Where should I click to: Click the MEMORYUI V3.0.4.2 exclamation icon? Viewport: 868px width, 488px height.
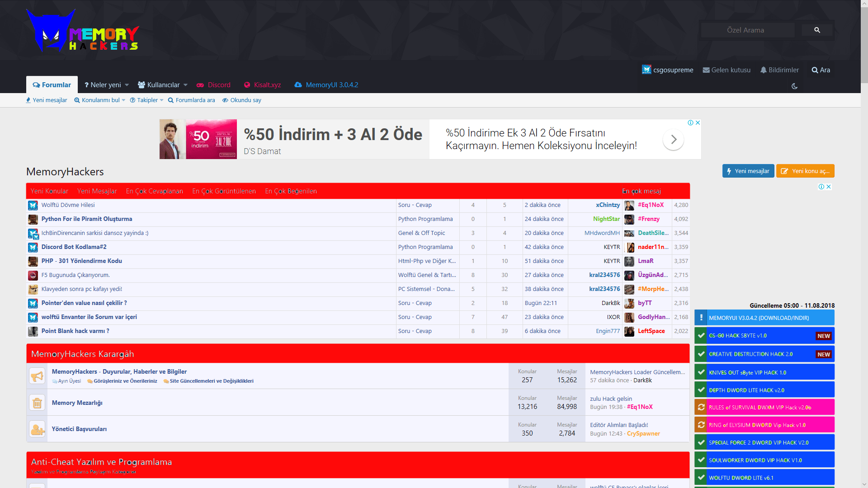pyautogui.click(x=701, y=318)
